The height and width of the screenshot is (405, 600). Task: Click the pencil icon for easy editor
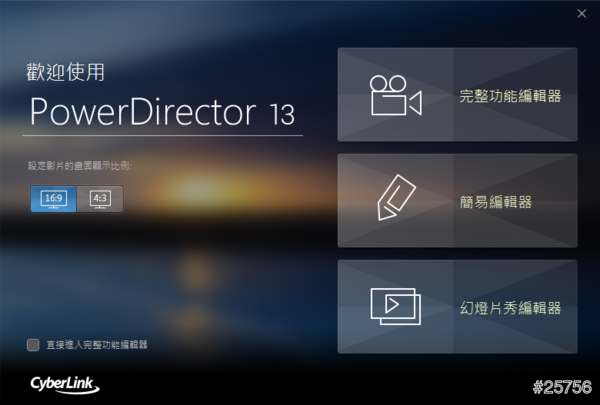point(396,198)
